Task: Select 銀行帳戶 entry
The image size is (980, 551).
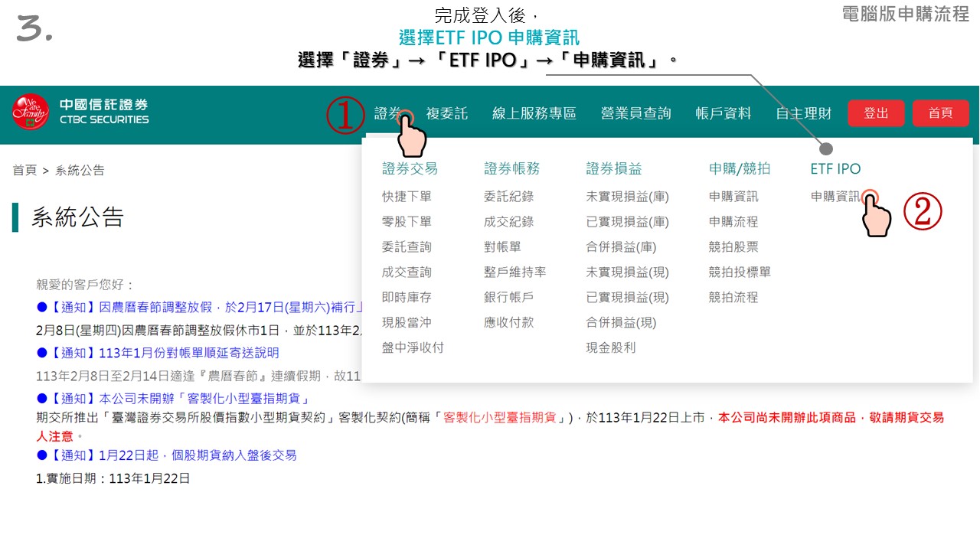Action: (x=508, y=298)
